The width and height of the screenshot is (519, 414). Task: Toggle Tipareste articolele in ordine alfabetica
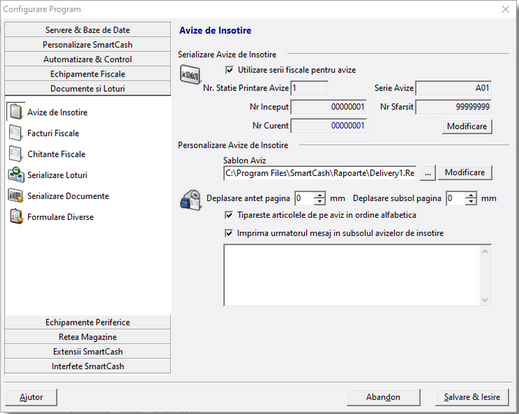click(229, 215)
